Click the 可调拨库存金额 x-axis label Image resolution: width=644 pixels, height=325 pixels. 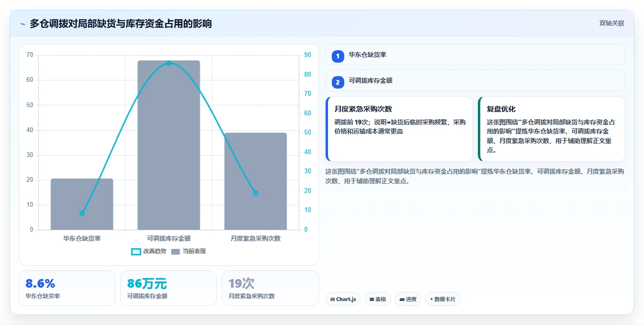pyautogui.click(x=169, y=238)
